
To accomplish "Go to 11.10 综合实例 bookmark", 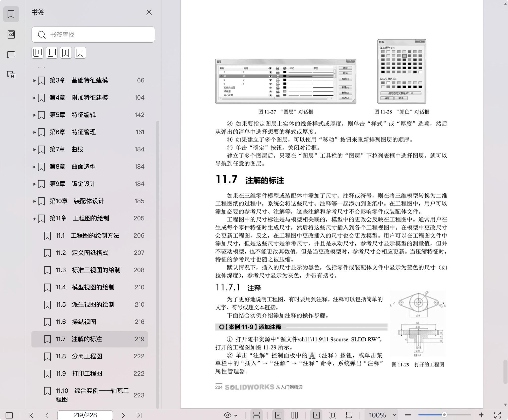I will pos(90,395).
